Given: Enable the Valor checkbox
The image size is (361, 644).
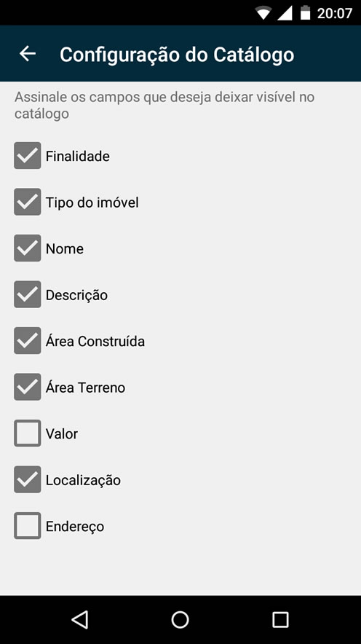Looking at the screenshot, I should point(28,433).
